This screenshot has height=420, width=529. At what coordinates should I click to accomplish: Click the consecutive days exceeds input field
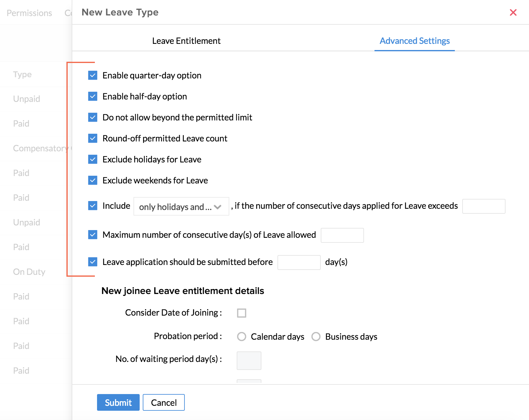coord(484,206)
